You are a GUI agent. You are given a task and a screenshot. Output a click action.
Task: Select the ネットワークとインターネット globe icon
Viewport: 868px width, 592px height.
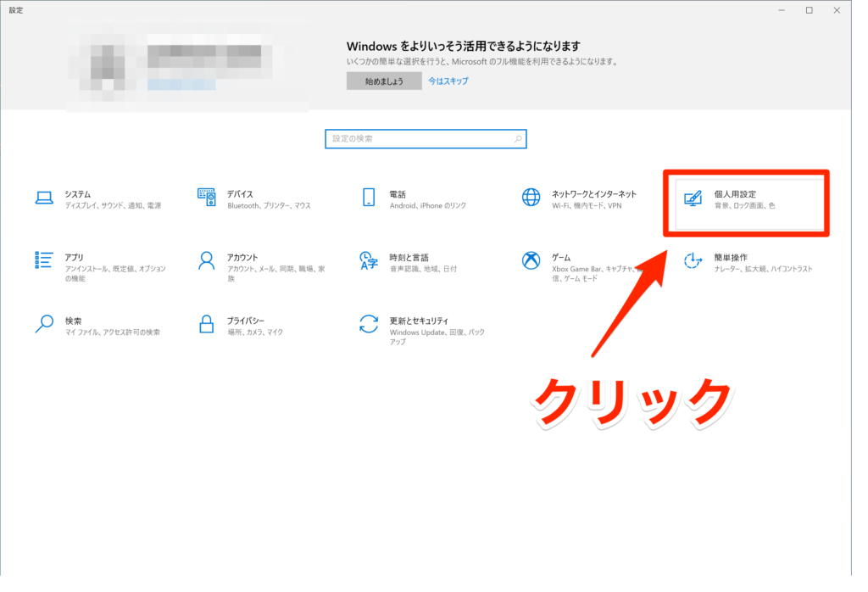[x=531, y=198]
